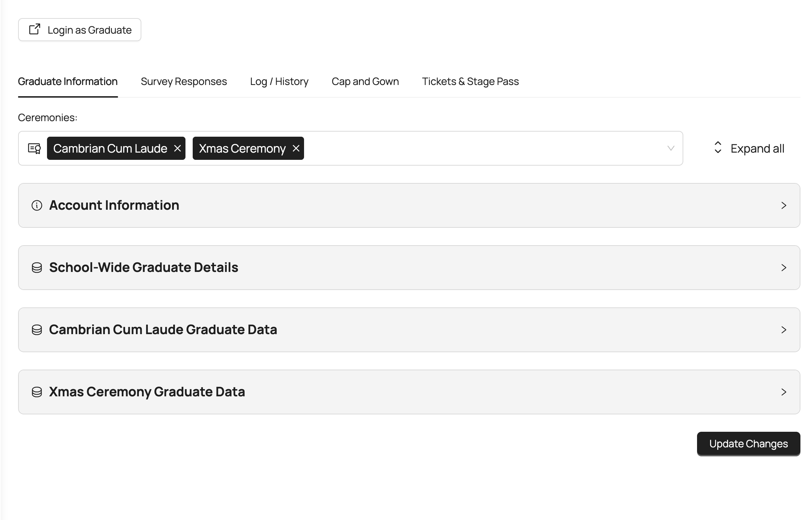Click the info icon beside Account Information
This screenshot has height=520, width=812.
37,205
